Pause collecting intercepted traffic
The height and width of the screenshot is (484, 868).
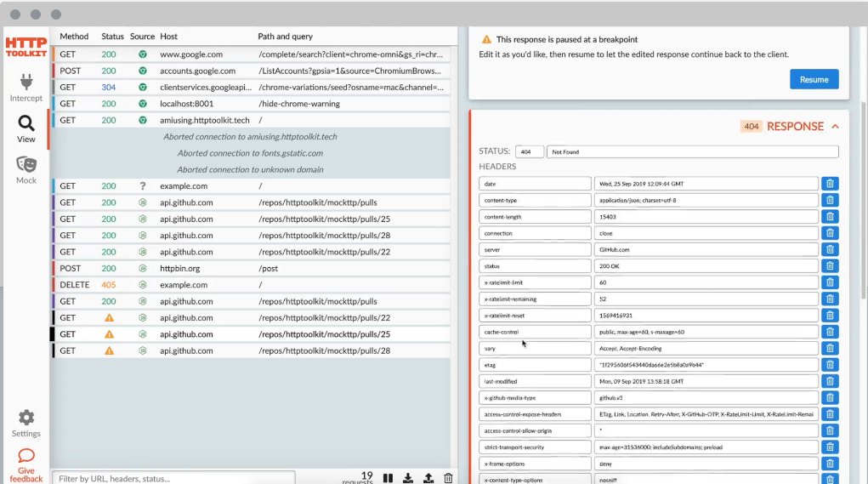point(388,478)
